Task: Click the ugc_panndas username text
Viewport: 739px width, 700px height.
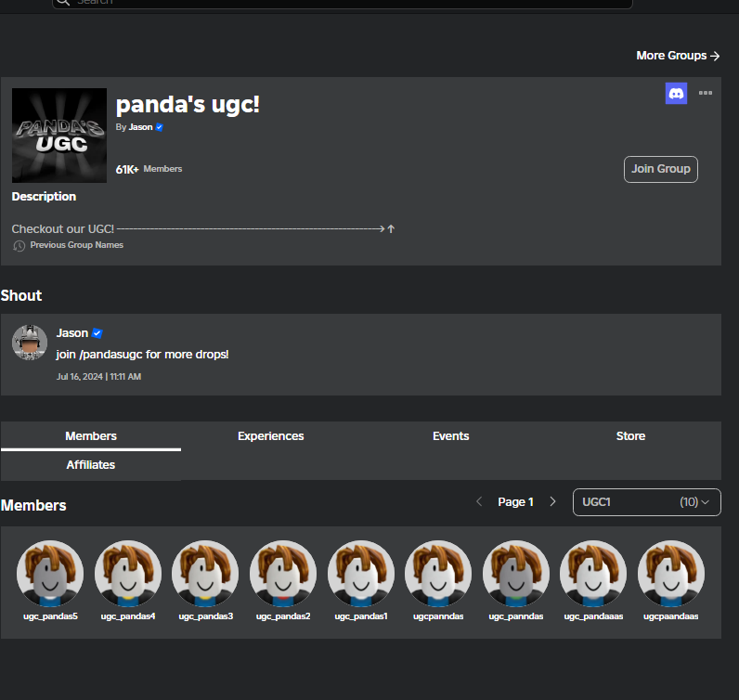Action: (x=516, y=616)
